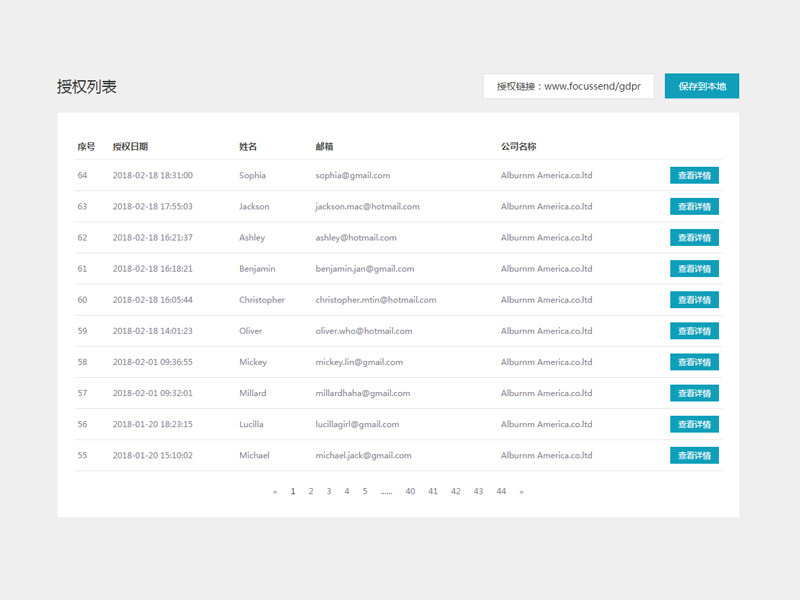The image size is (800, 600).
Task: Click the 保存到本地 button
Action: point(701,86)
